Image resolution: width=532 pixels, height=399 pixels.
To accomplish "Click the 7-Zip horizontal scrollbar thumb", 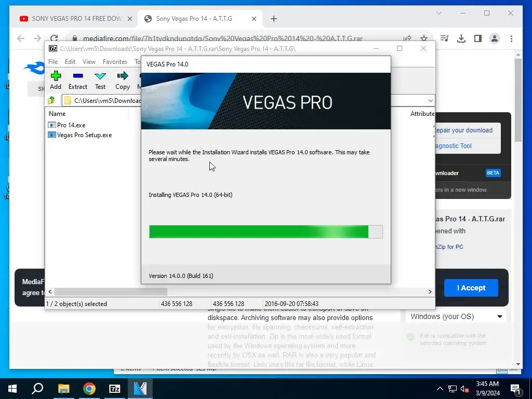I will (x=111, y=292).
